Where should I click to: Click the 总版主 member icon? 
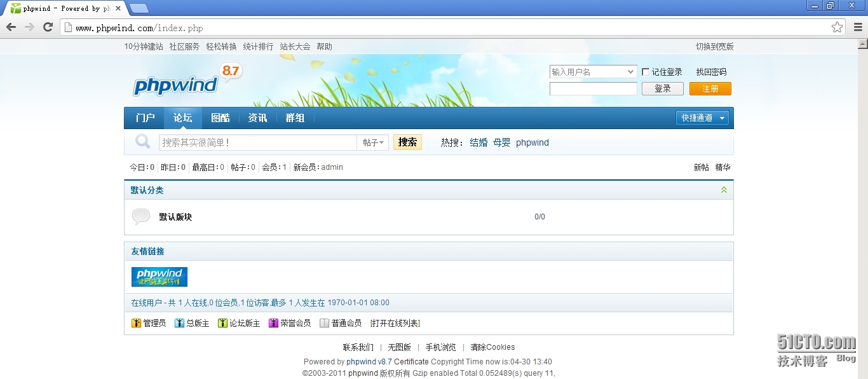(x=179, y=323)
